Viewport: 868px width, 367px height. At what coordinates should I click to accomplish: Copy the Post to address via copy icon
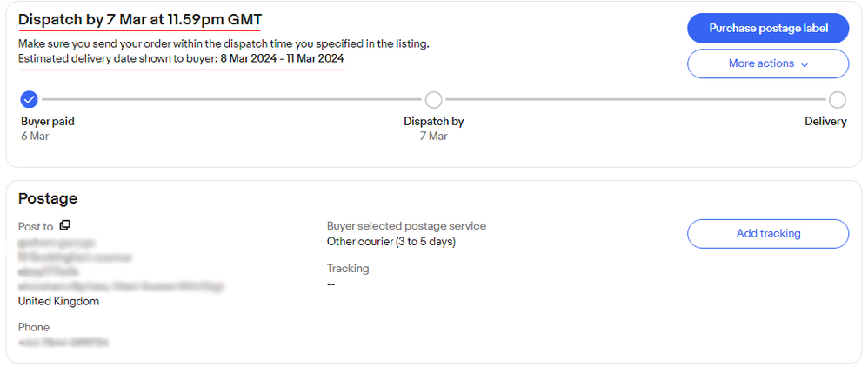coord(64,225)
